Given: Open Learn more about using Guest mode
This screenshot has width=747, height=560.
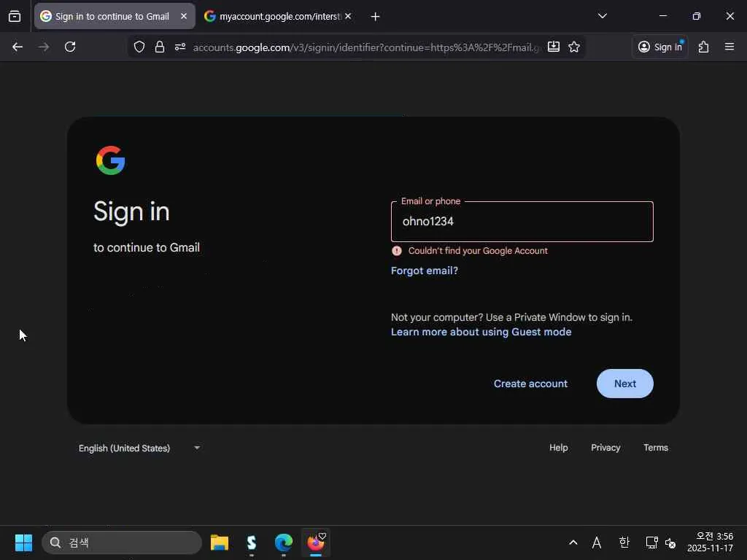Looking at the screenshot, I should click(x=481, y=332).
